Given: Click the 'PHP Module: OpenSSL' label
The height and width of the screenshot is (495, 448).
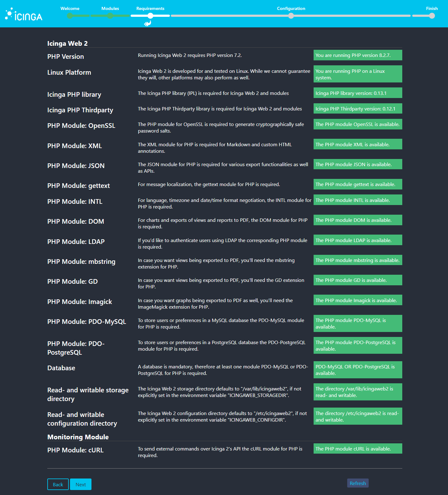Looking at the screenshot, I should pyautogui.click(x=81, y=126).
